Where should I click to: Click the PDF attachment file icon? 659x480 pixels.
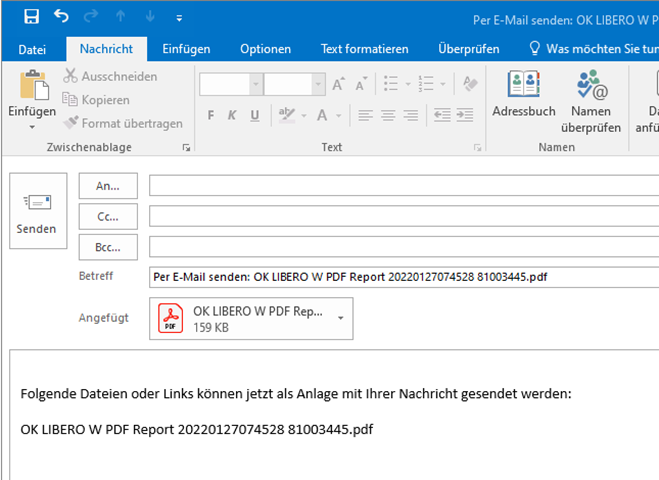(x=171, y=318)
